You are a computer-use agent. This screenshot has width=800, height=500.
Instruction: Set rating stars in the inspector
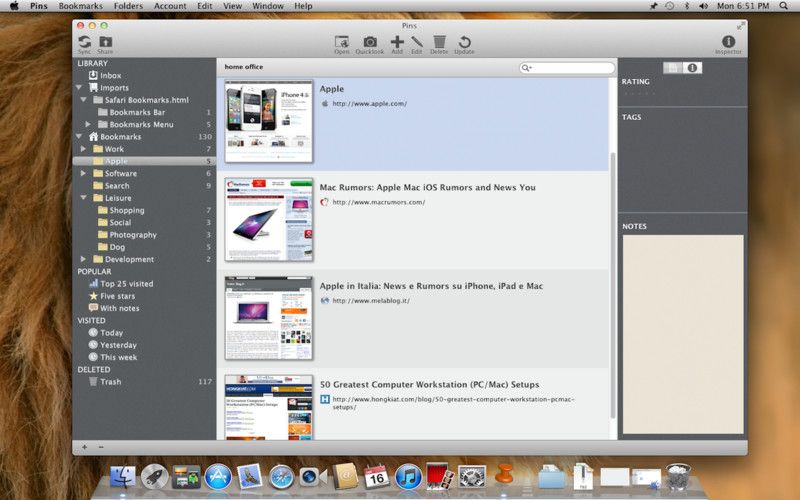tap(639, 94)
